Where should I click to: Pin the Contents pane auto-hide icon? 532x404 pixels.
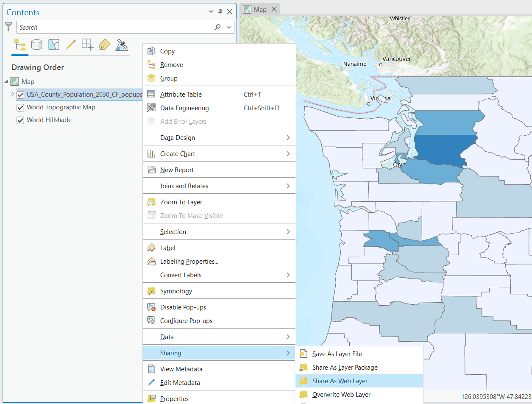[x=220, y=12]
